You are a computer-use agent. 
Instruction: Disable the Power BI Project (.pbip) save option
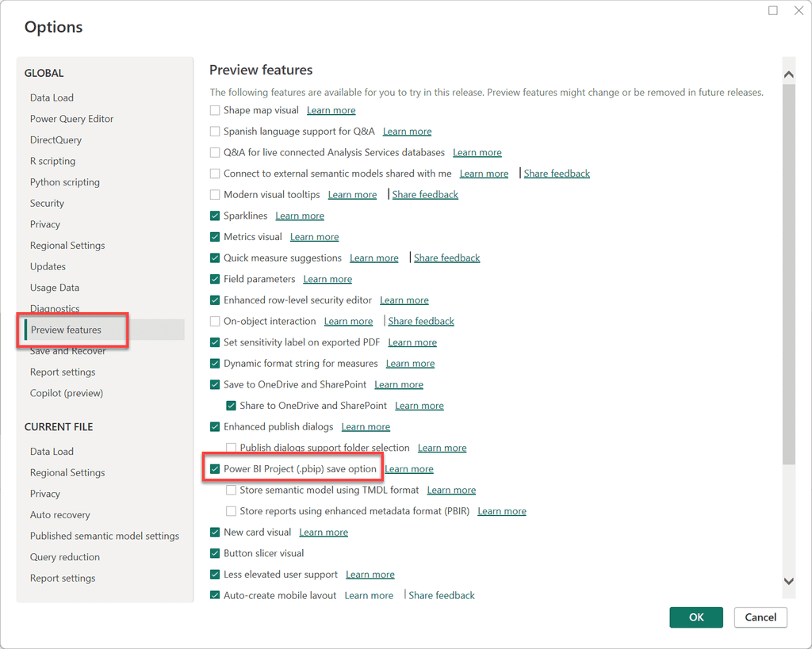(x=214, y=468)
